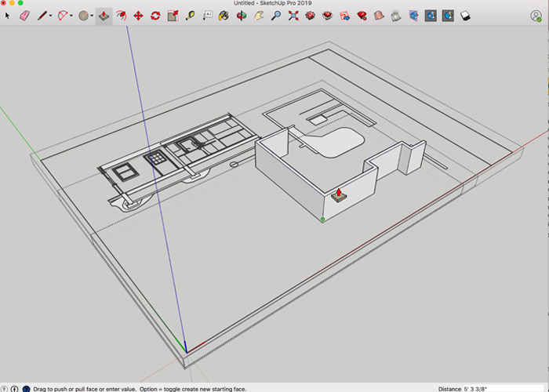The height and width of the screenshot is (392, 549).
Task: Pick the Paint Bucket tool
Action: (x=224, y=16)
